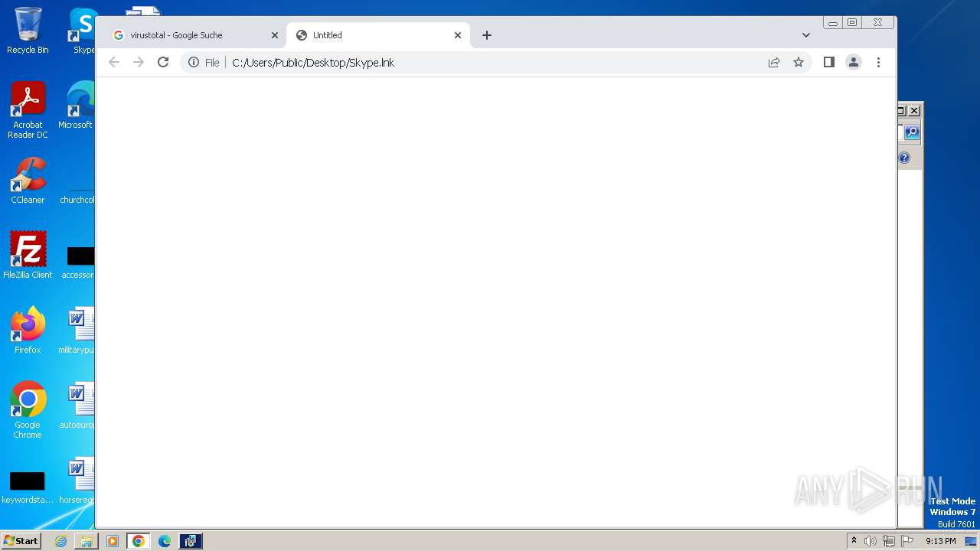980x551 pixels.
Task: Bookmark this tab with star icon
Action: 799,63
